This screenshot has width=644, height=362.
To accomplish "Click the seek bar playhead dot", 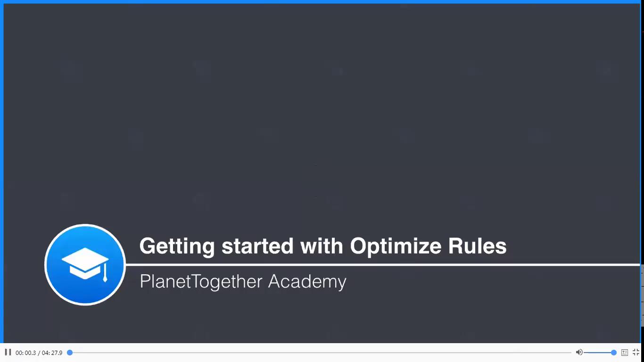I will 70,353.
